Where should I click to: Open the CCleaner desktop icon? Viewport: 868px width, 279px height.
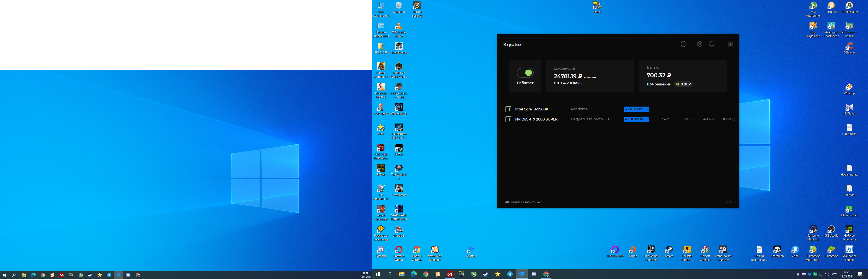point(849,48)
